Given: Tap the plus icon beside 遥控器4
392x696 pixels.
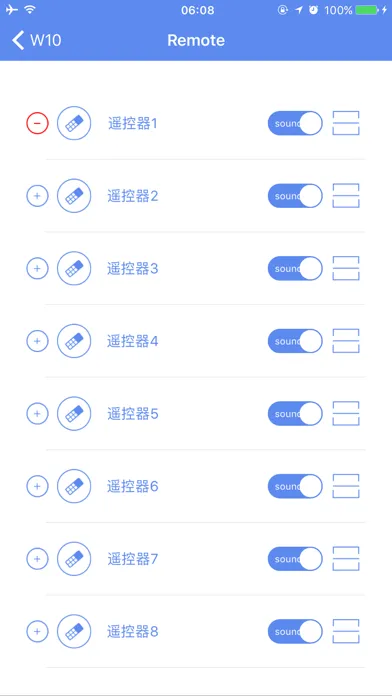Looking at the screenshot, I should (37, 341).
